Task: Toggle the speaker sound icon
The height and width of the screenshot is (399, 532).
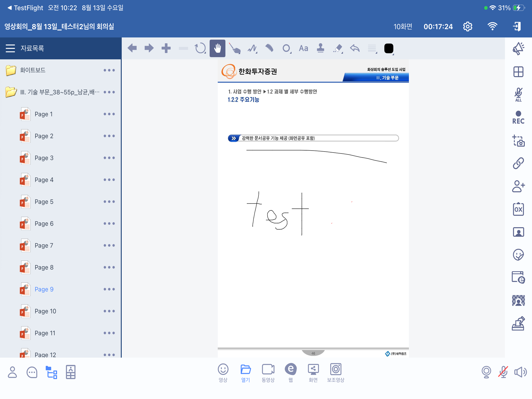Action: pyautogui.click(x=520, y=372)
